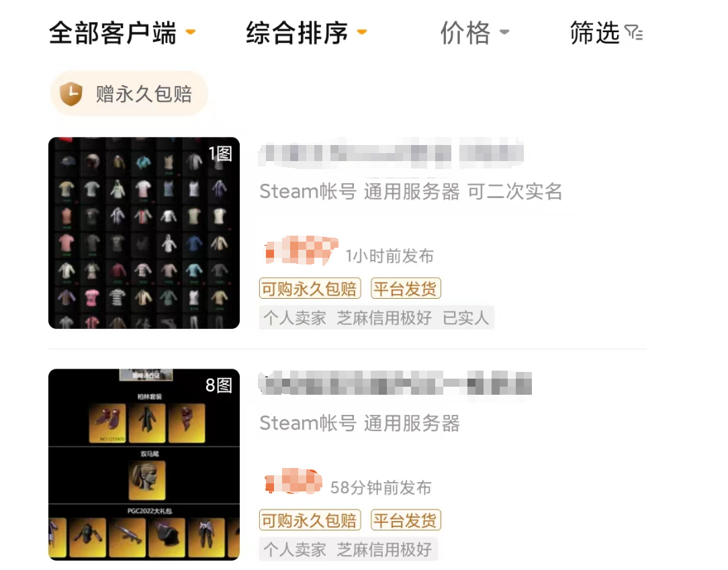
Task: Open second listing blurred title
Action: pyautogui.click(x=395, y=384)
